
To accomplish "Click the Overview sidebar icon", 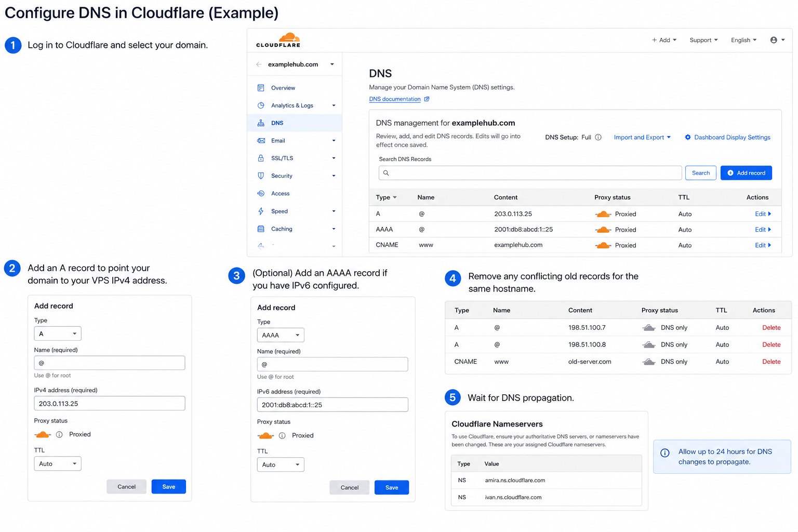I will (261, 88).
